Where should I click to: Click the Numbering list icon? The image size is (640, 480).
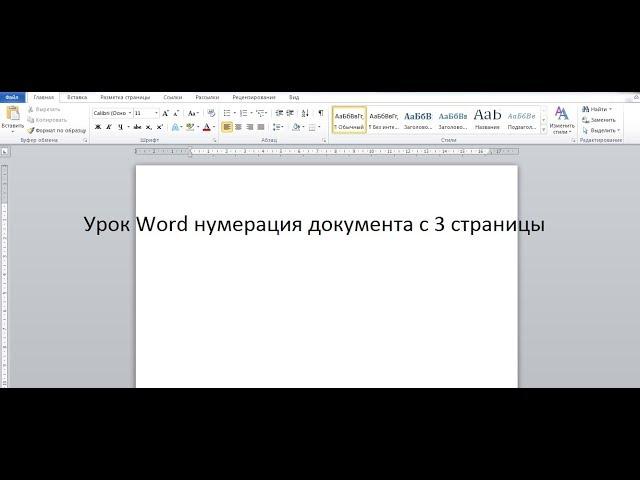[x=244, y=113]
